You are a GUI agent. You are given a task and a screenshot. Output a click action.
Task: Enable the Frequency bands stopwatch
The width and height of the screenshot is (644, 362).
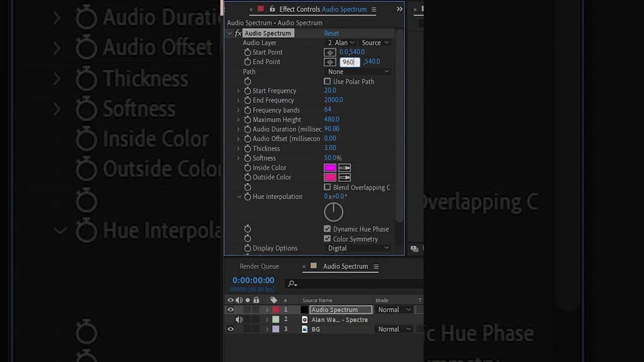[248, 110]
